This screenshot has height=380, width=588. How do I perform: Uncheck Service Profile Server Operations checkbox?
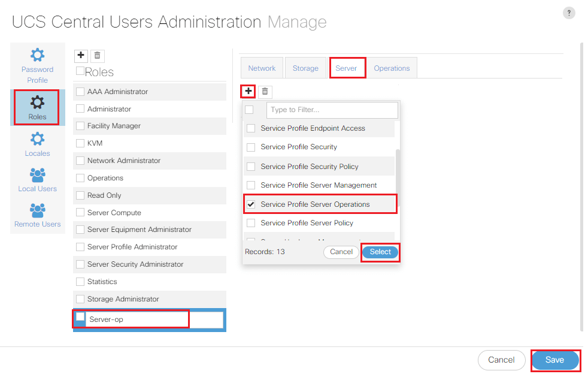click(x=251, y=204)
